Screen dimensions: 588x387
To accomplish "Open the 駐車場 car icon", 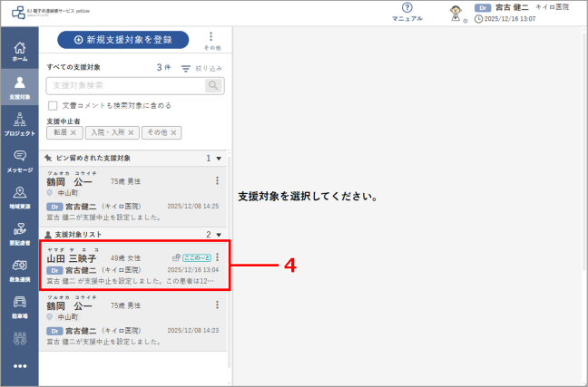I will pyautogui.click(x=19, y=307).
